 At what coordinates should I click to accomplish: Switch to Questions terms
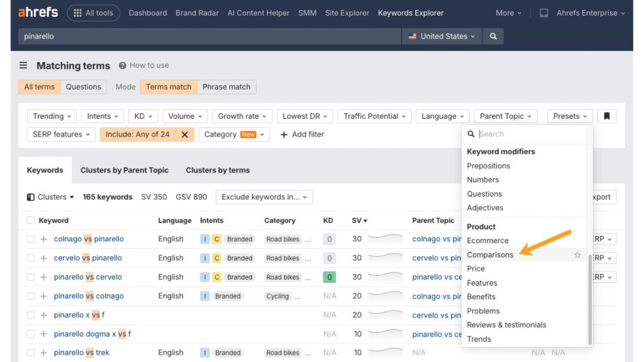pyautogui.click(x=84, y=87)
